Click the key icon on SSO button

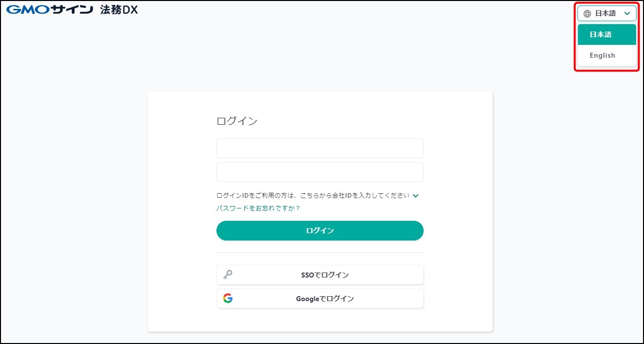click(227, 275)
